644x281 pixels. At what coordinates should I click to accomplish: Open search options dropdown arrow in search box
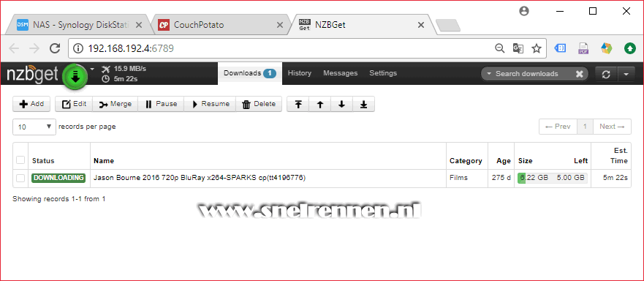489,74
